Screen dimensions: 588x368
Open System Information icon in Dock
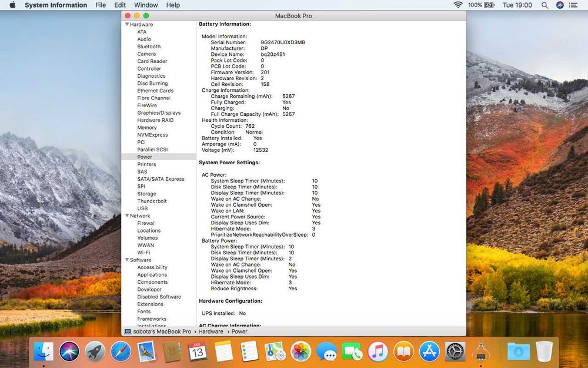481,352
